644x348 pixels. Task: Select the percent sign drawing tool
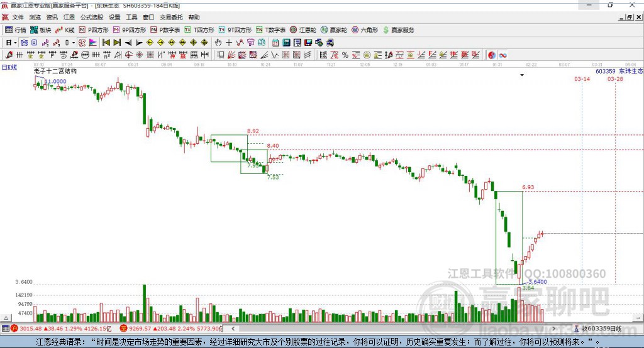(345, 55)
